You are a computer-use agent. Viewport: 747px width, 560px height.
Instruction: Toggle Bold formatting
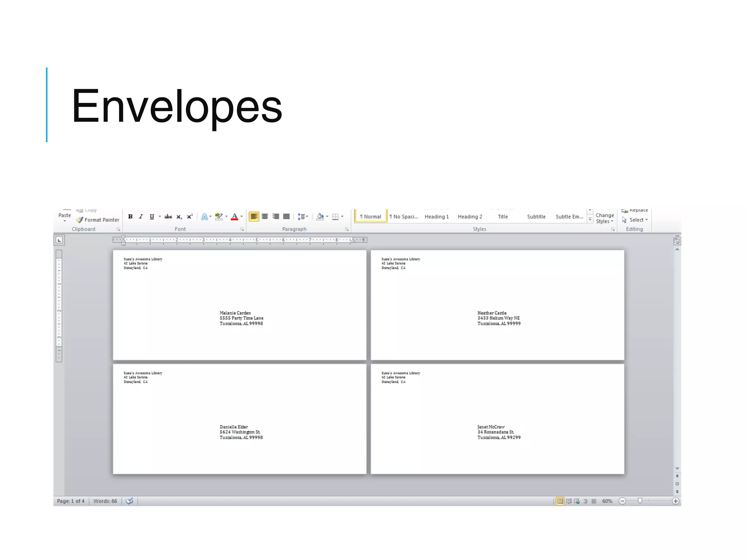tap(130, 217)
